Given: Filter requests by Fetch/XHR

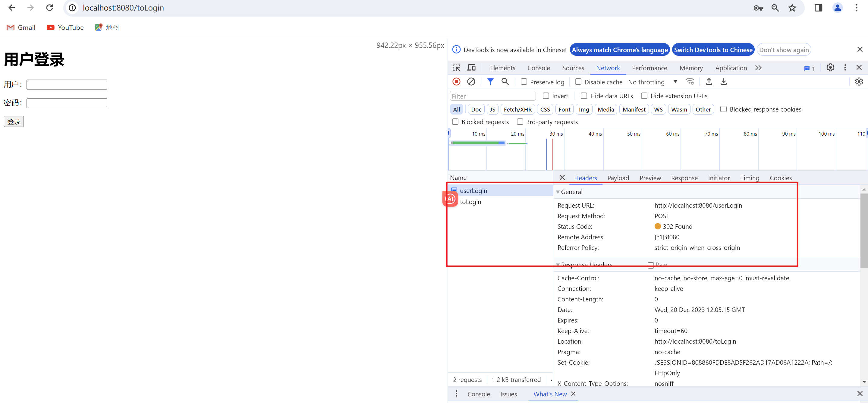Looking at the screenshot, I should pos(517,109).
